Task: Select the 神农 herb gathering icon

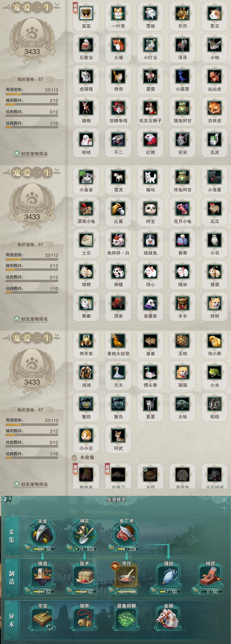Action: 84,535
